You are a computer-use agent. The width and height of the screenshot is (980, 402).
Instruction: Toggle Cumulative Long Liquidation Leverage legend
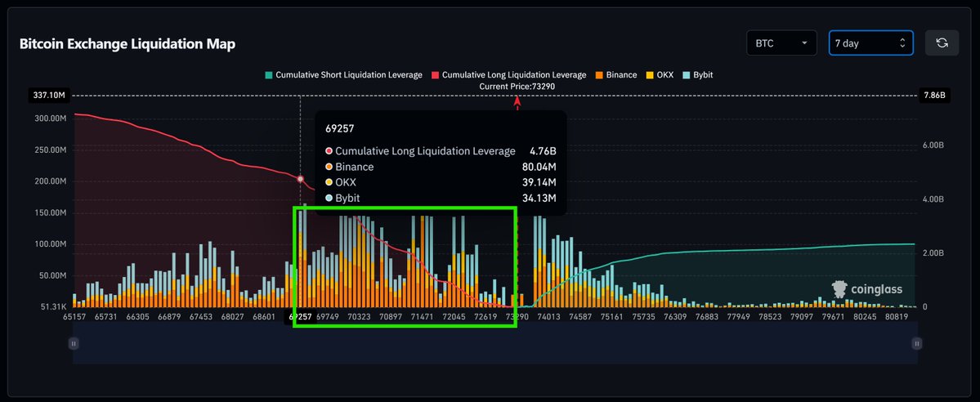(x=508, y=75)
